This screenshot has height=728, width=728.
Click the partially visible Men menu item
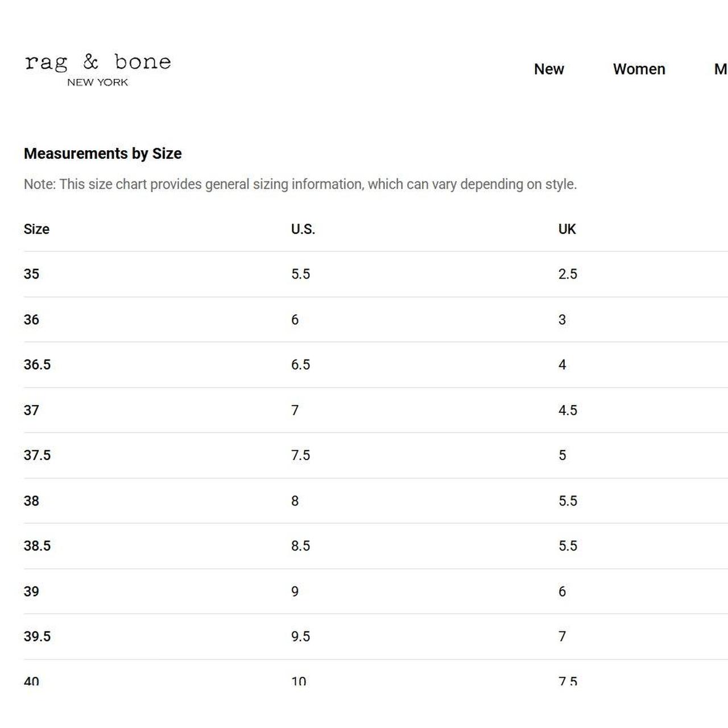click(x=722, y=69)
